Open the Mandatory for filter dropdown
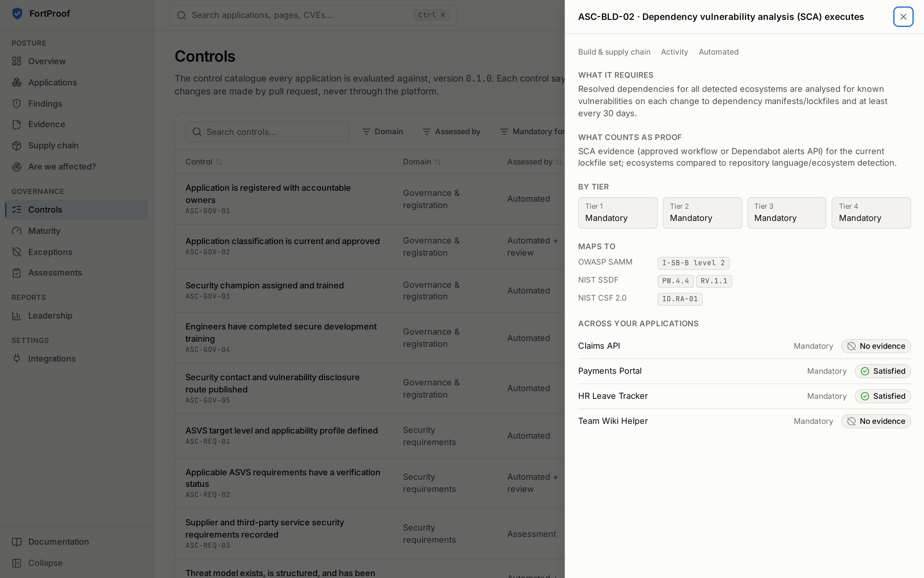This screenshot has width=924, height=578. pyautogui.click(x=532, y=132)
